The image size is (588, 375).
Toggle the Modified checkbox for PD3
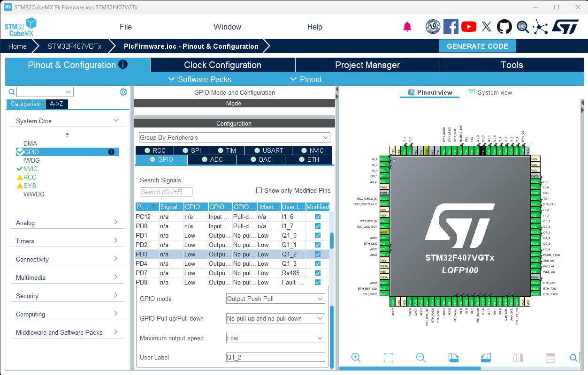318,254
